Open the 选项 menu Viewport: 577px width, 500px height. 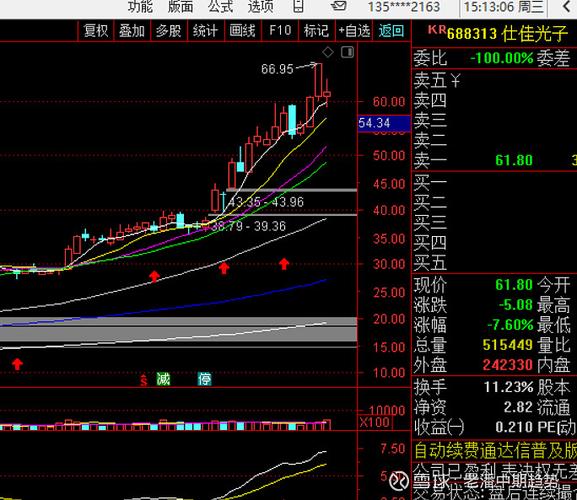[261, 7]
